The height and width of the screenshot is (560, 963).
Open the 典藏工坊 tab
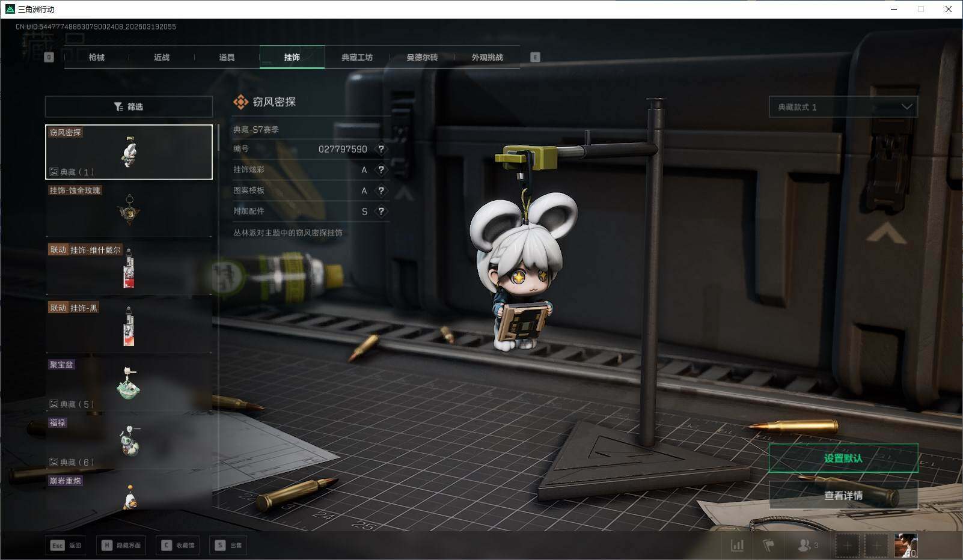[356, 57]
